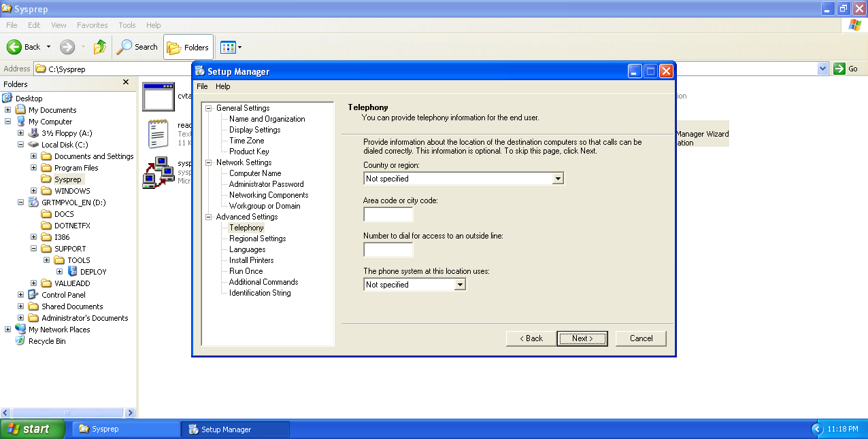This screenshot has height=439, width=868.
Task: Open the Explorer View menu
Action: (59, 25)
